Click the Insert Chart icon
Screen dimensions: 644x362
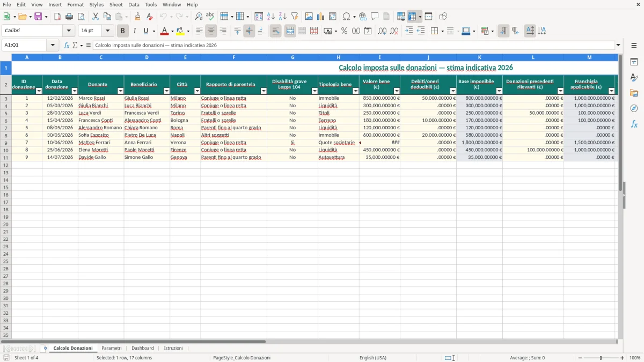click(x=321, y=17)
